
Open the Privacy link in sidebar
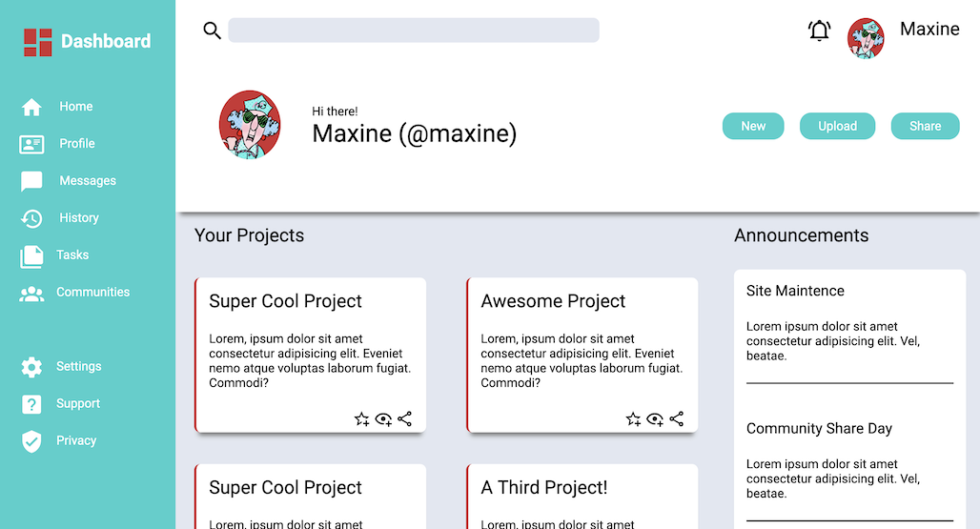[75, 441]
